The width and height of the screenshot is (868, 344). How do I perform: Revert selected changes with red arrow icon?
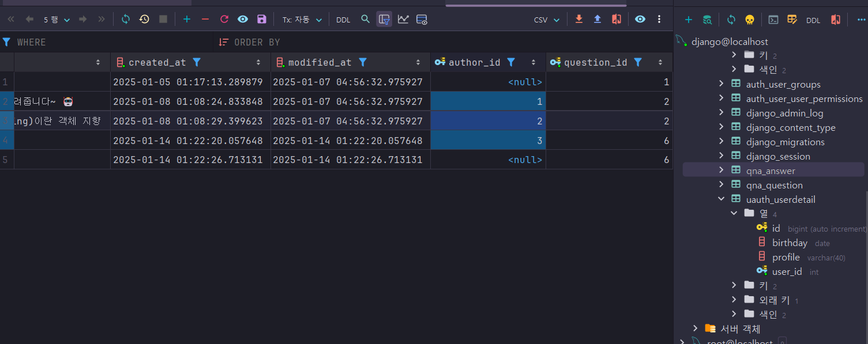tap(224, 20)
